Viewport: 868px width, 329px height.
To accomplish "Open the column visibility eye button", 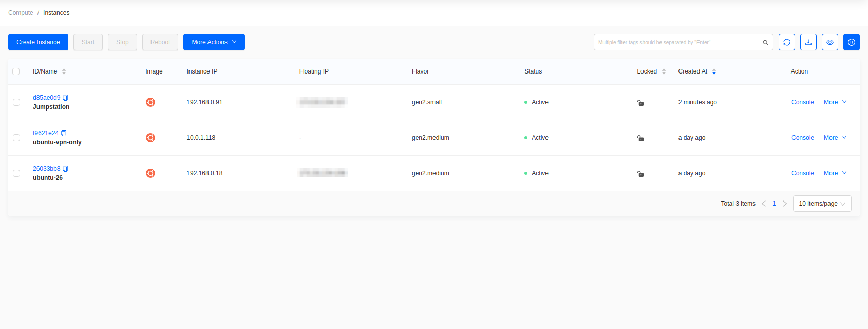I will coord(830,42).
